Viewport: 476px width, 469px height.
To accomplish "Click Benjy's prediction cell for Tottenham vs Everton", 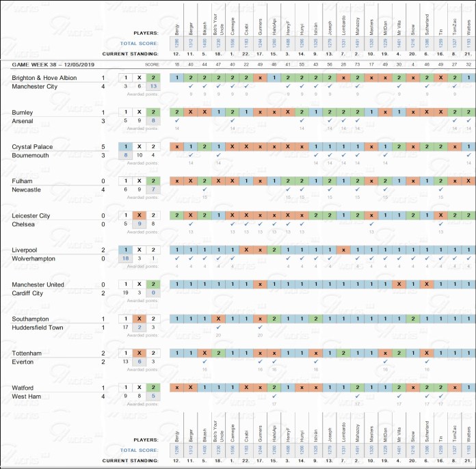I will click(x=176, y=353).
